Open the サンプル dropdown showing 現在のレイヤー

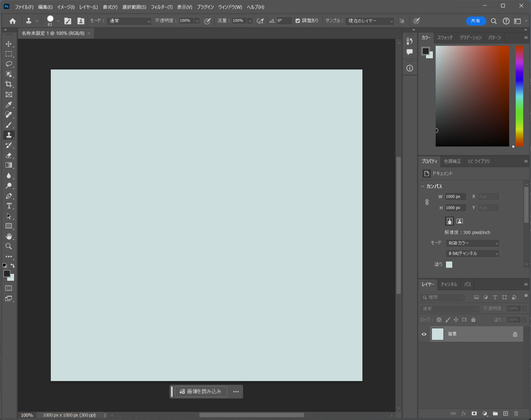369,21
